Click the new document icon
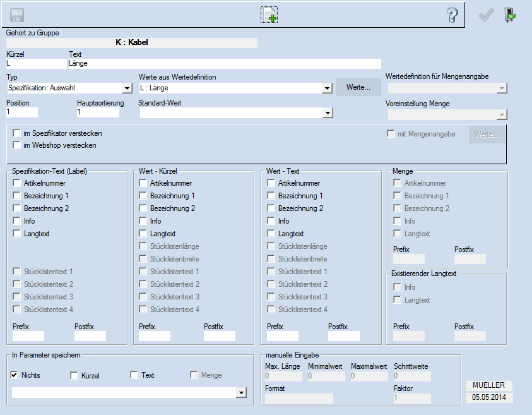Viewport: 532px width, 415px height. [x=269, y=15]
